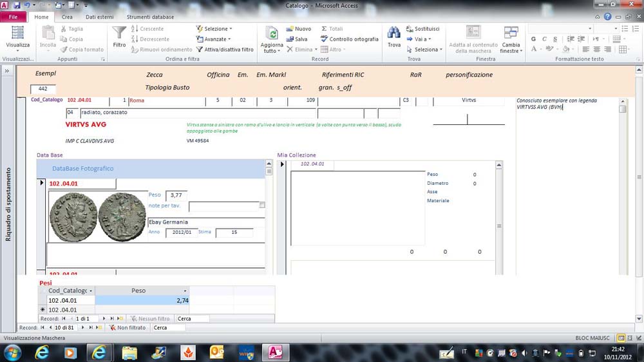
Task: Toggle the filter with Attiva/disattiva filtro
Action: tap(225, 50)
